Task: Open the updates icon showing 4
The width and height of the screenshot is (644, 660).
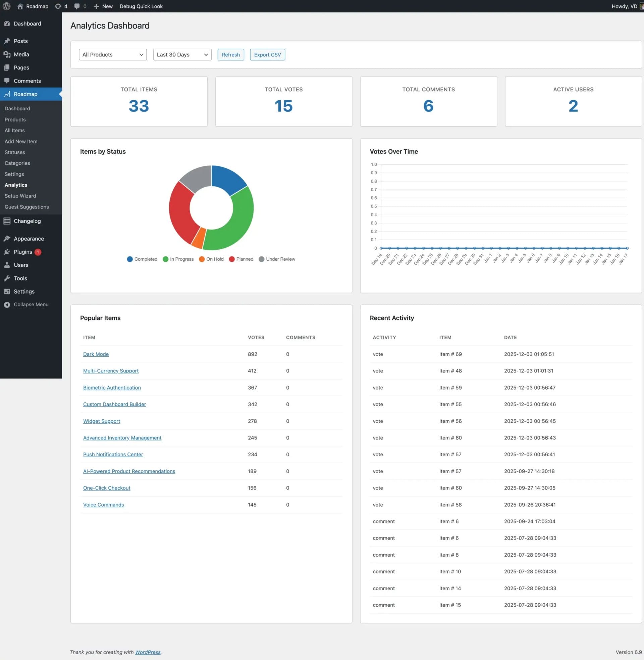Action: pyautogui.click(x=60, y=6)
